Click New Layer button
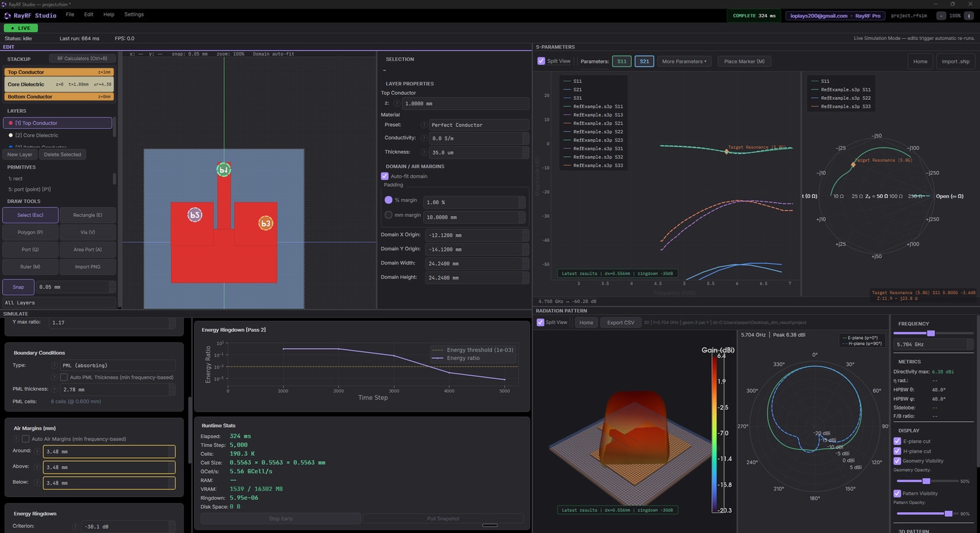980x533 pixels. tap(20, 155)
